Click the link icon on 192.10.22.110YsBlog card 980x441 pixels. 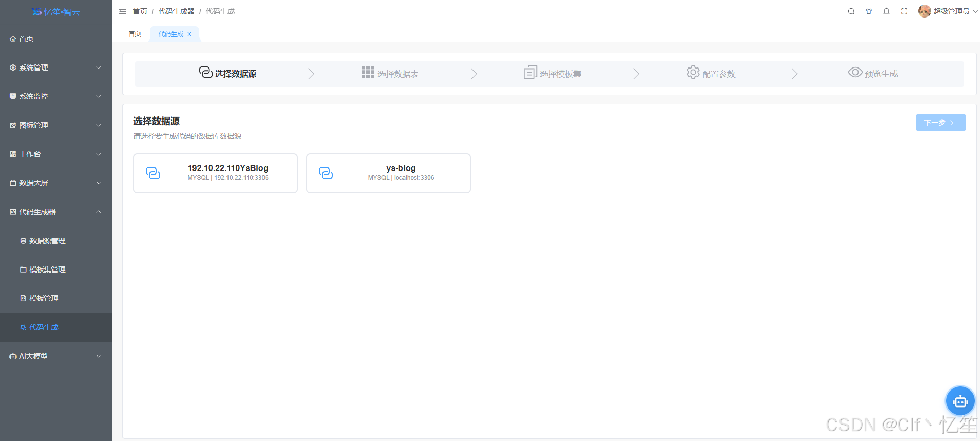coord(153,173)
